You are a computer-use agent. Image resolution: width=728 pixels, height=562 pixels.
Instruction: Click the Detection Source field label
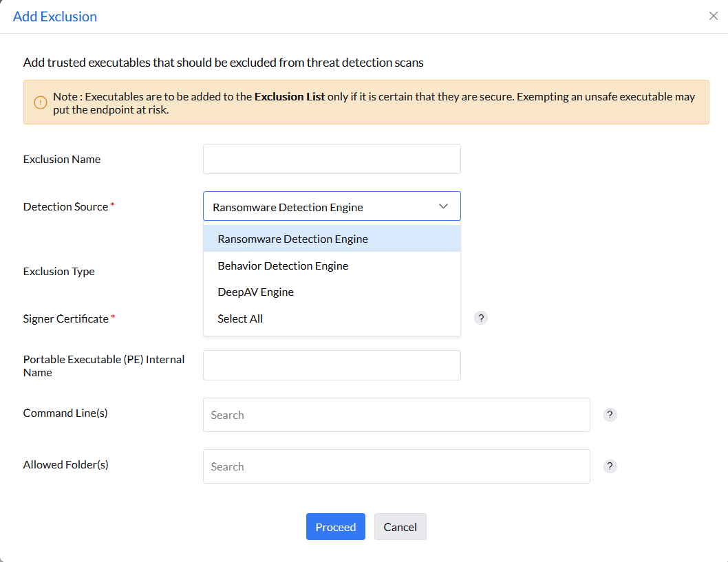[65, 206]
